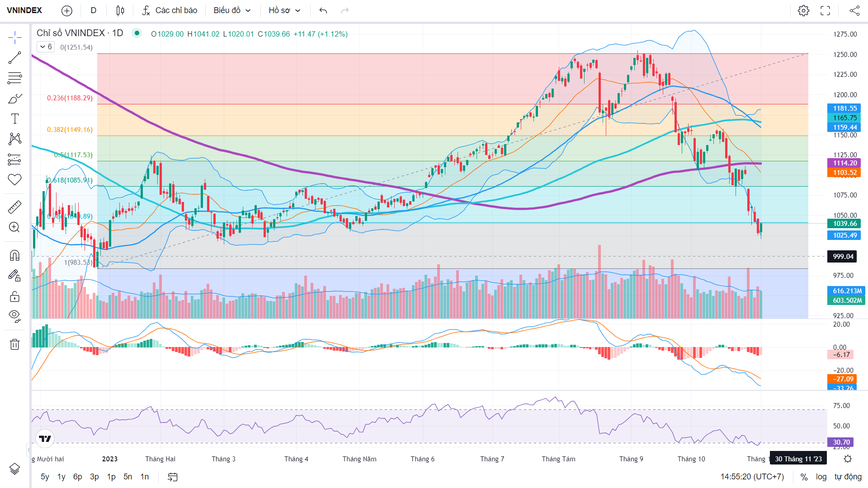Select the trend line drawing tool
Viewport: 868px width, 488px height.
(14, 58)
